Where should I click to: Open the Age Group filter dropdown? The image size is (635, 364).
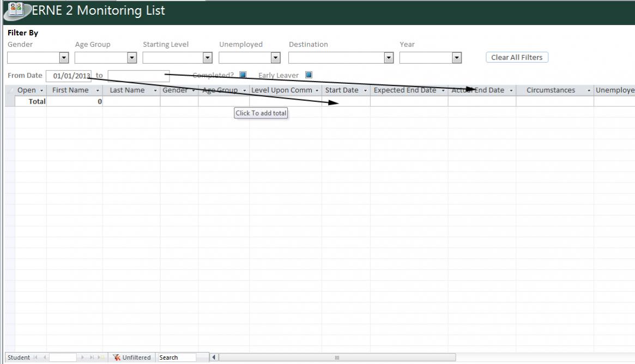coord(132,58)
